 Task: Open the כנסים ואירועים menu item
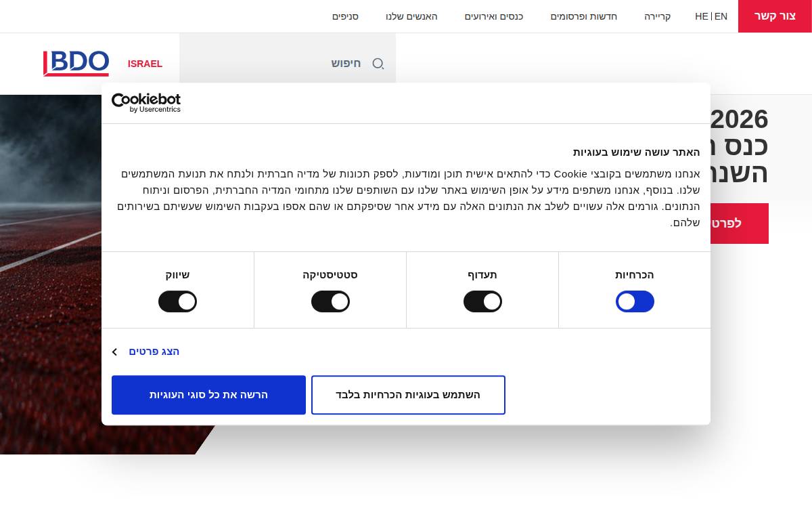pos(494,16)
